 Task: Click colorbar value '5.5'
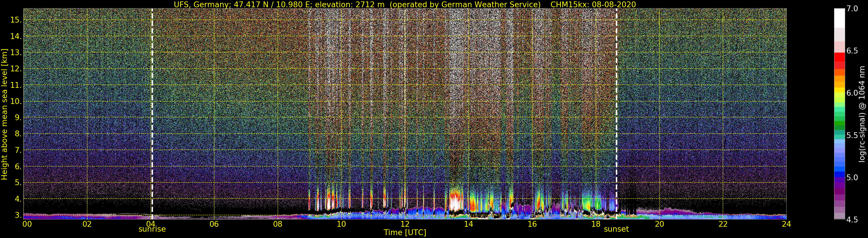click(852, 135)
